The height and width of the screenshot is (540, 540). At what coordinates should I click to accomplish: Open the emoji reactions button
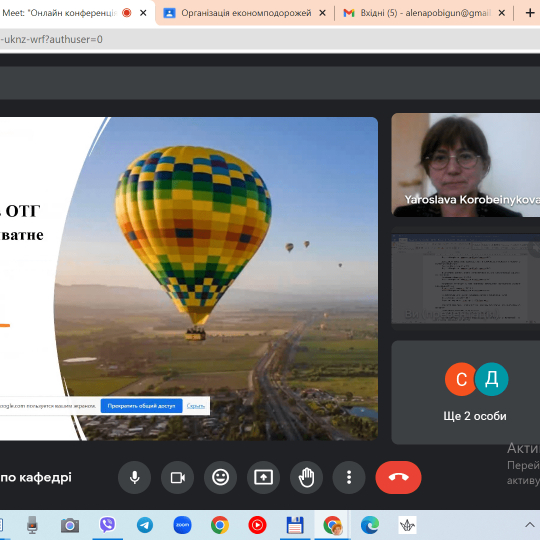(x=220, y=477)
